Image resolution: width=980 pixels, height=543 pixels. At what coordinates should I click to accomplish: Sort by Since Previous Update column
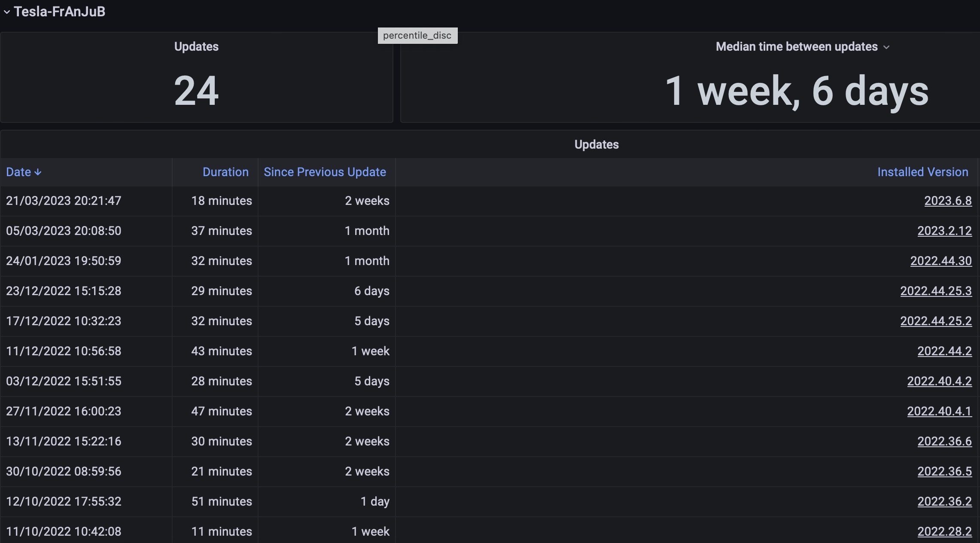click(325, 172)
